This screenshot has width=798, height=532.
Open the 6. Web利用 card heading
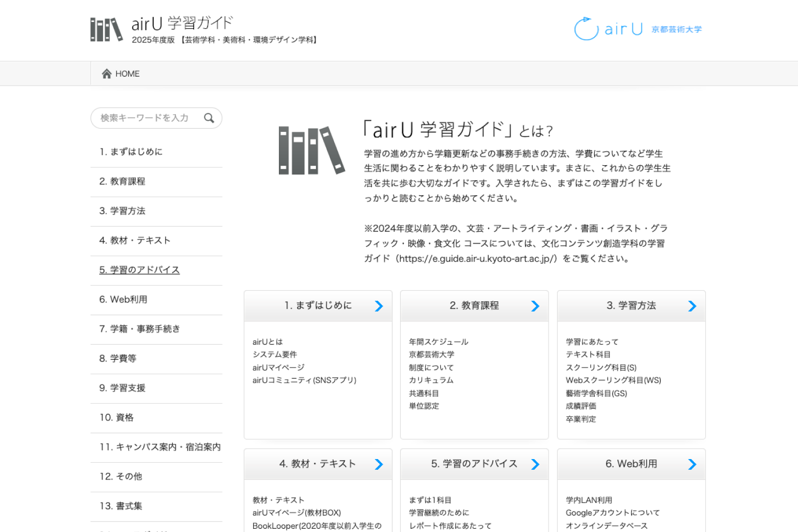tap(631, 464)
